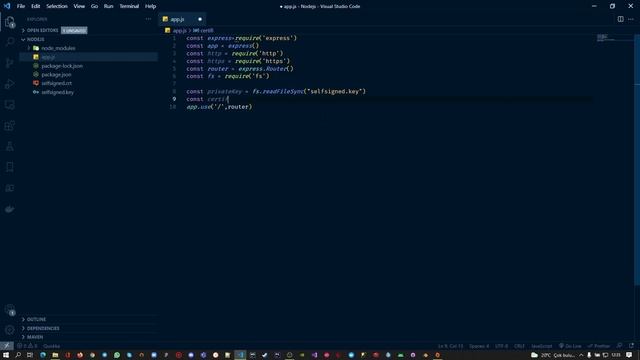640x360 pixels.
Task: Open the View menu
Action: [x=79, y=6]
